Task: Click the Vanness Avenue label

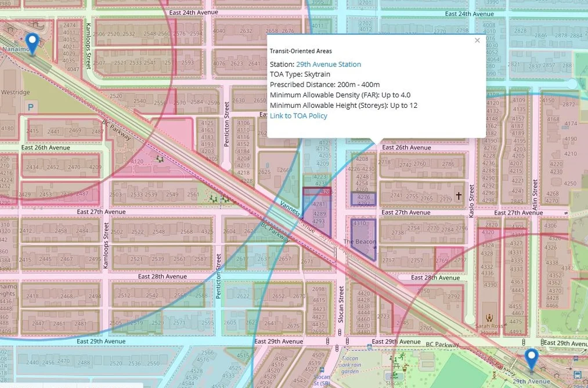Action: pyautogui.click(x=297, y=216)
